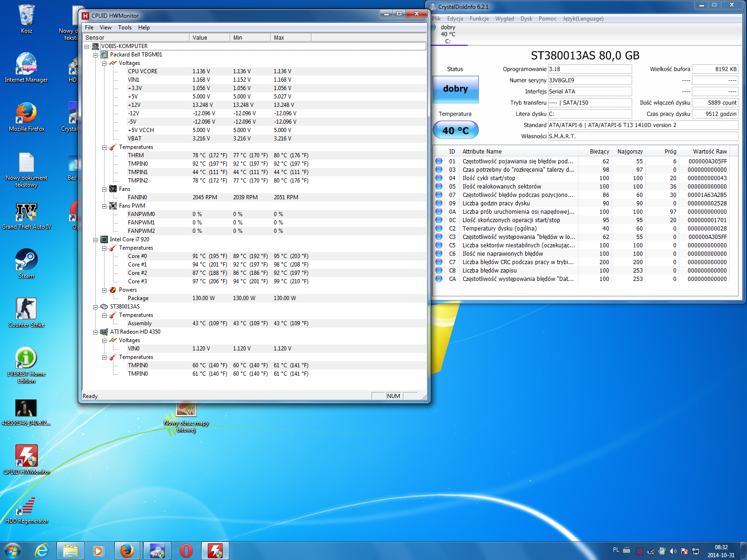Click the Intel Core i7 920 processor icon
Image resolution: width=747 pixels, height=560 pixels.
click(x=105, y=239)
